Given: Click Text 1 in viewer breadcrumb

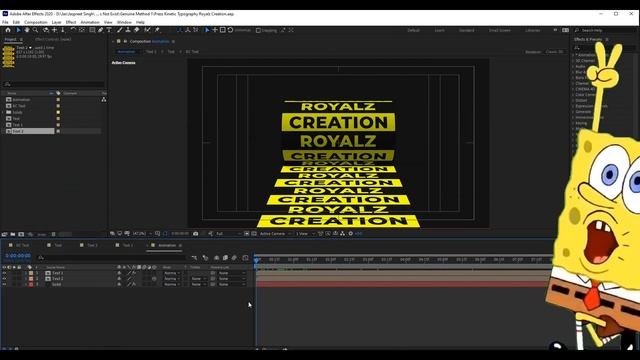Looking at the screenshot, I should point(151,52).
